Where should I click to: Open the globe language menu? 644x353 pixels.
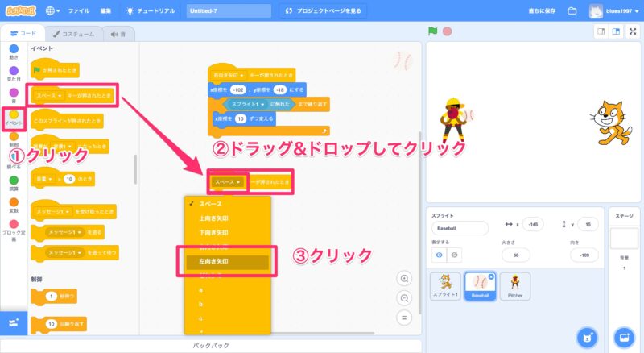point(52,11)
